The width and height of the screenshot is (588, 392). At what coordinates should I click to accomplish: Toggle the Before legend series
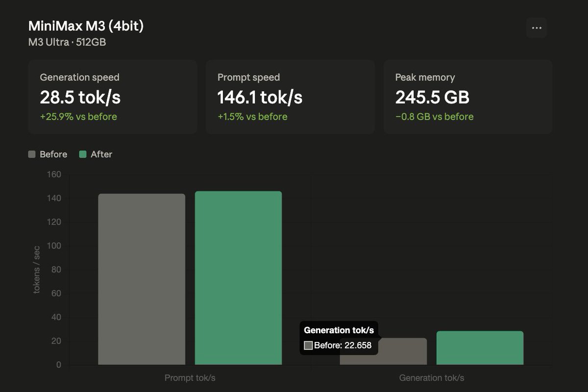pos(48,154)
